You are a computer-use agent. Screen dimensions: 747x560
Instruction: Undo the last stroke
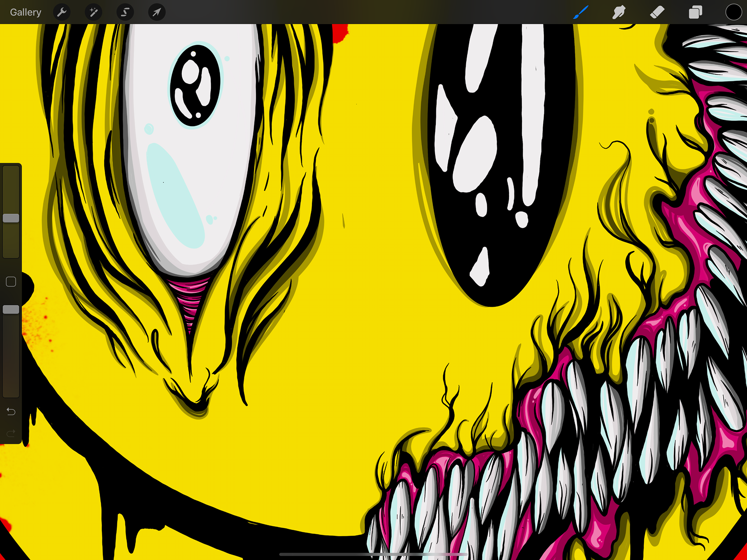click(x=11, y=411)
